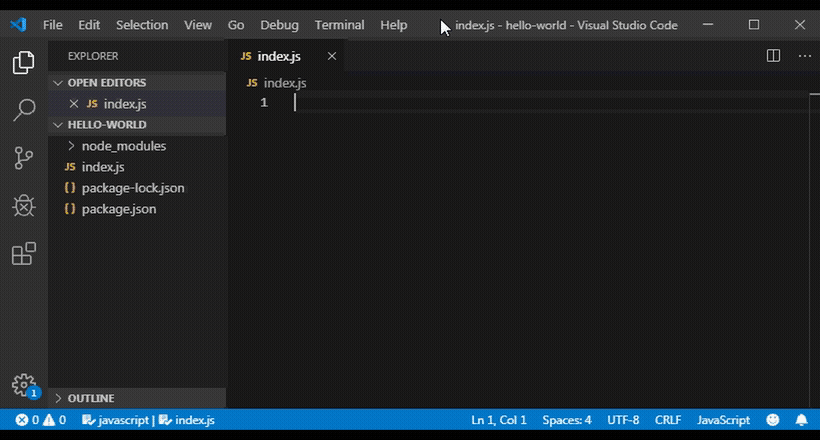Viewport: 820px width, 440px height.
Task: Open the Debug menu
Action: [279, 25]
